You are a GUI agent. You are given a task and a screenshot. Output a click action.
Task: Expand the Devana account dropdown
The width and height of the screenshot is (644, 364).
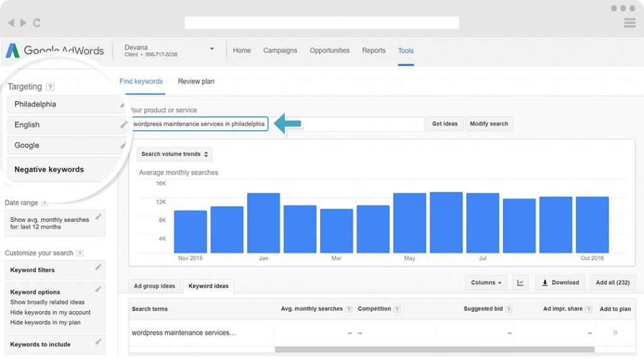(x=212, y=49)
